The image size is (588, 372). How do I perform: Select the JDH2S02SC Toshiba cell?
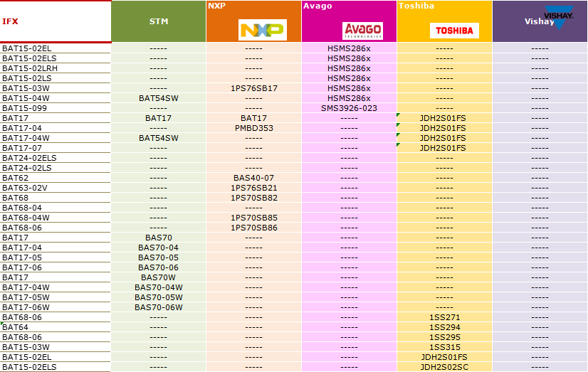(444, 367)
